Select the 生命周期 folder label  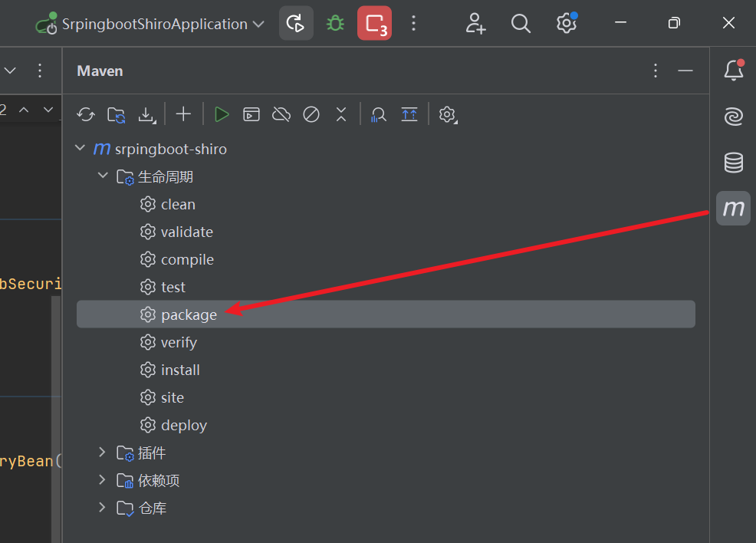click(166, 177)
